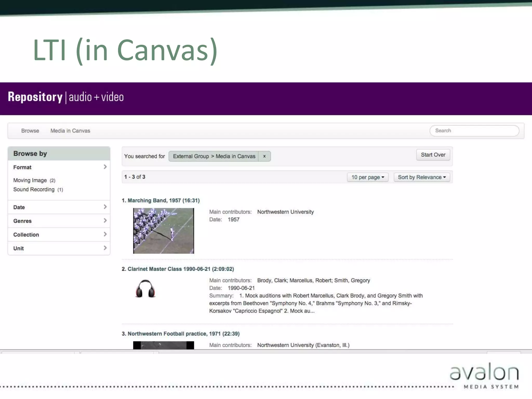Image resolution: width=532 pixels, height=399 pixels.
Task: Expand the Date facet
Action: pos(59,207)
